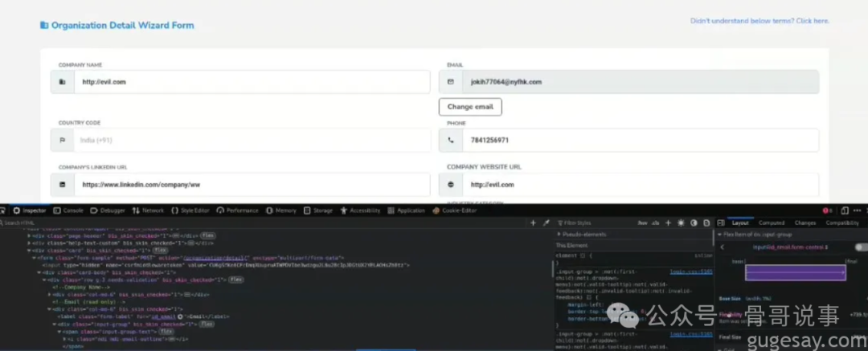868x351 pixels.
Task: Click the phone handset icon beside Phone
Action: pyautogui.click(x=451, y=141)
